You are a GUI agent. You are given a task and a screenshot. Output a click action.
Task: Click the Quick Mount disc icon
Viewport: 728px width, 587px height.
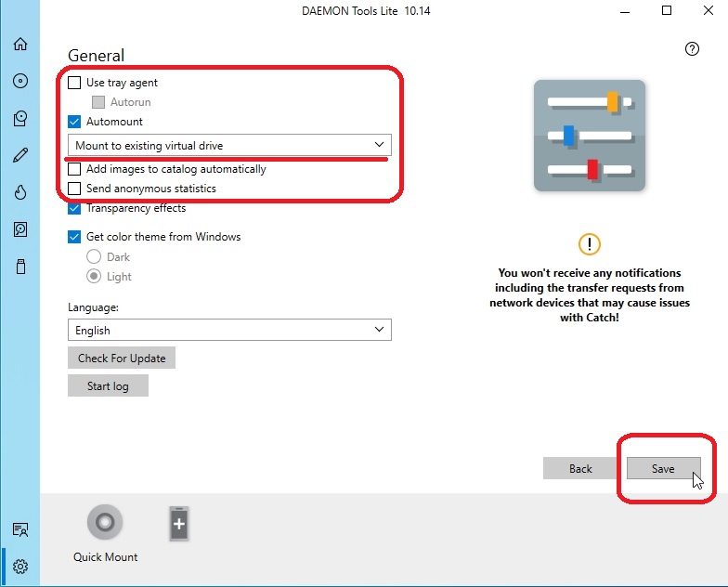click(105, 522)
